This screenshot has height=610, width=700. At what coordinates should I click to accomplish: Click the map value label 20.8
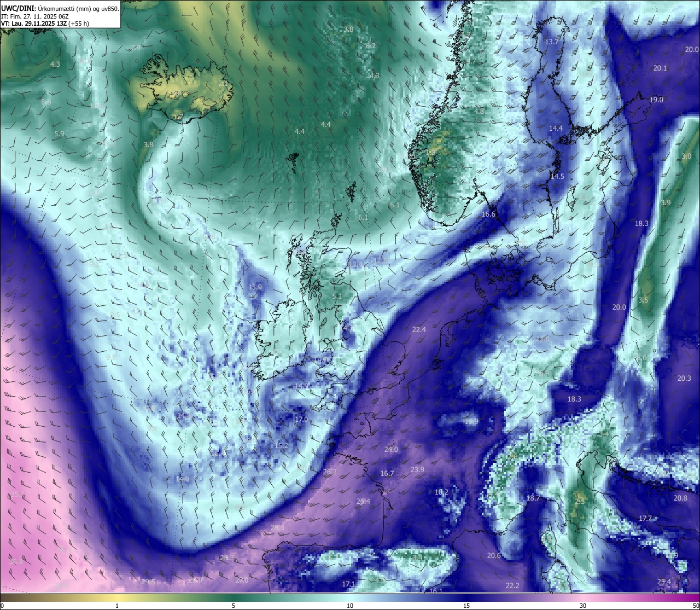coord(680,498)
